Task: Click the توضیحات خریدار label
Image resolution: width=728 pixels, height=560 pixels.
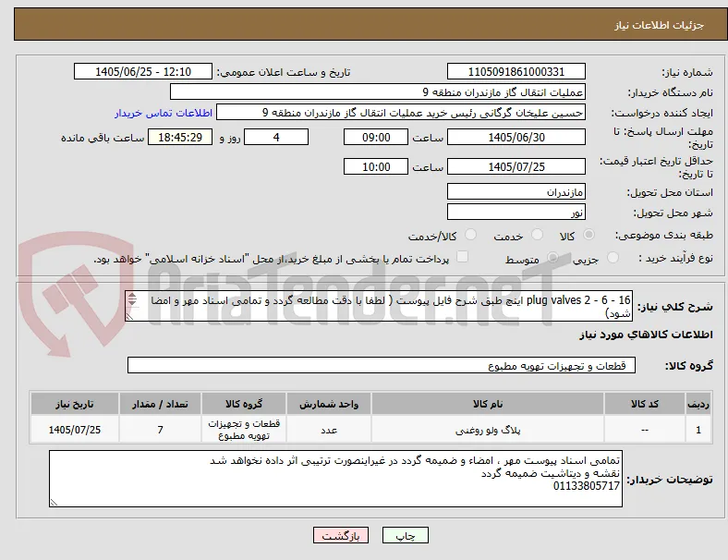Action: 670,480
